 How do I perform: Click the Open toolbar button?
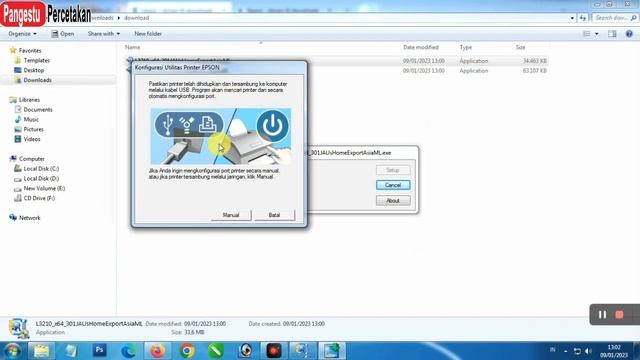coord(63,34)
